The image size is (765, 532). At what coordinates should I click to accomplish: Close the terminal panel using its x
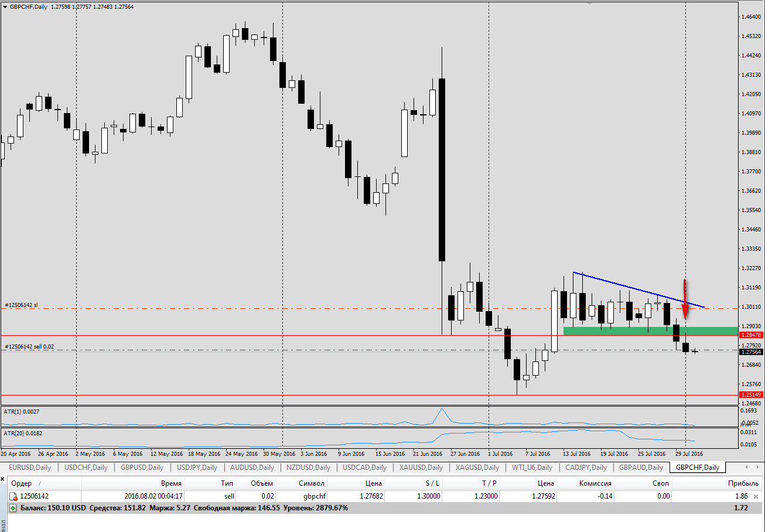tap(4, 478)
